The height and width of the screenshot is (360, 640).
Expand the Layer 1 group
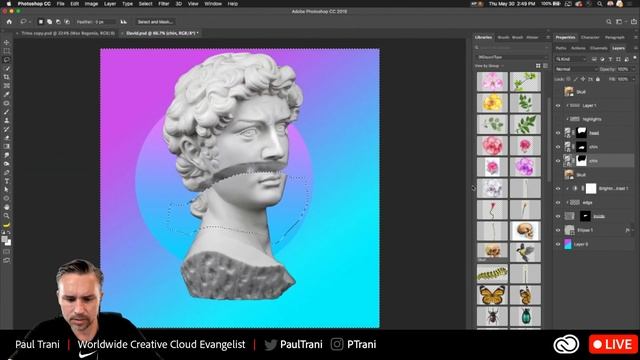567,106
